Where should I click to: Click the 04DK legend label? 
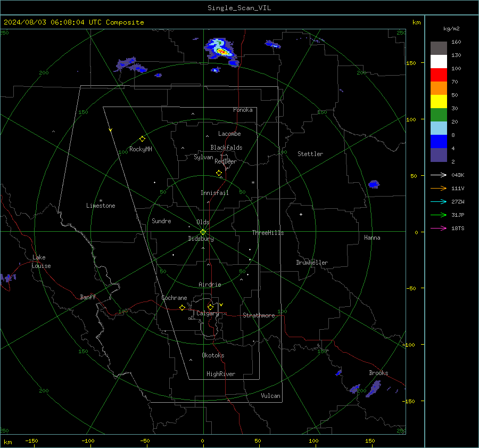(458, 175)
